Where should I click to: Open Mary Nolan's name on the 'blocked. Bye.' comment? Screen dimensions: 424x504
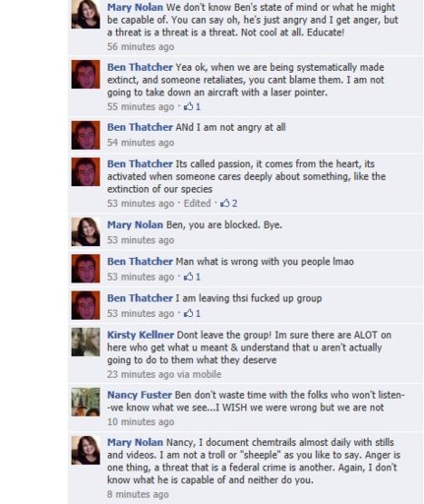(x=135, y=224)
